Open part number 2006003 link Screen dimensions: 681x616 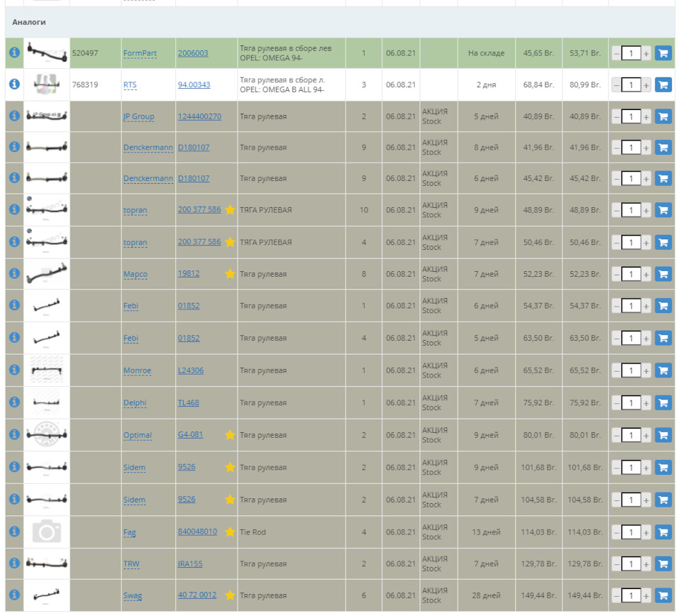click(193, 53)
